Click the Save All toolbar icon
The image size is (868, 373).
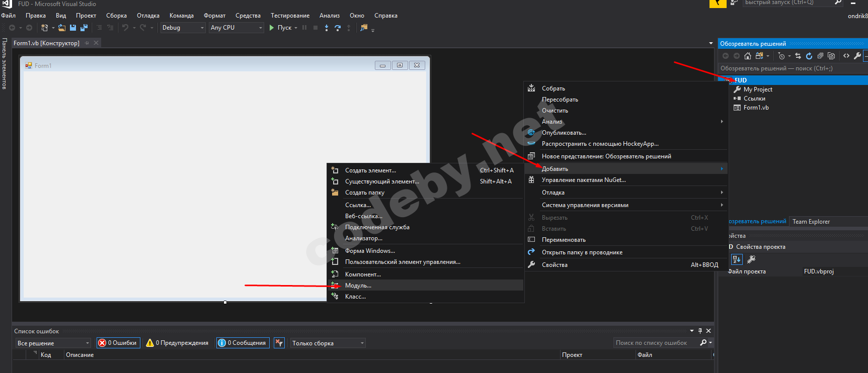pyautogui.click(x=84, y=28)
